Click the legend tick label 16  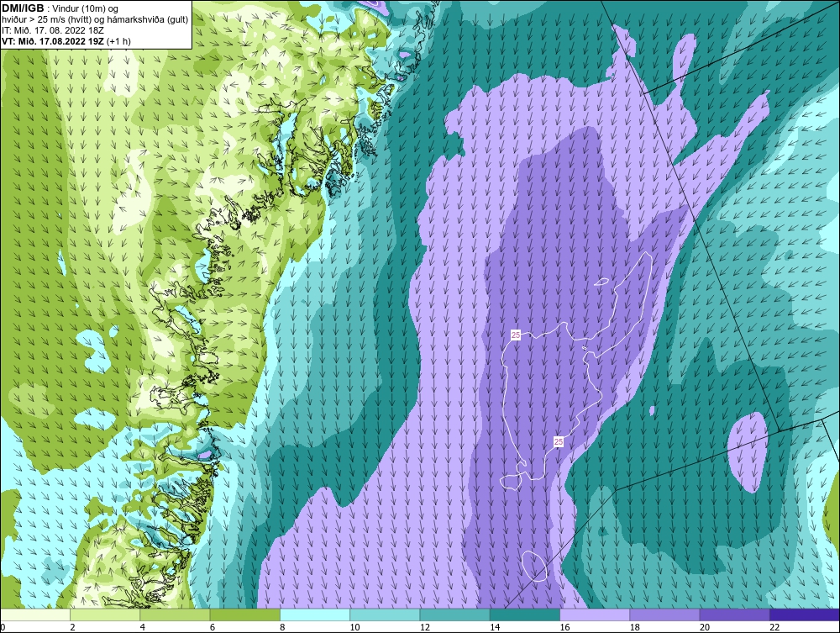564,628
